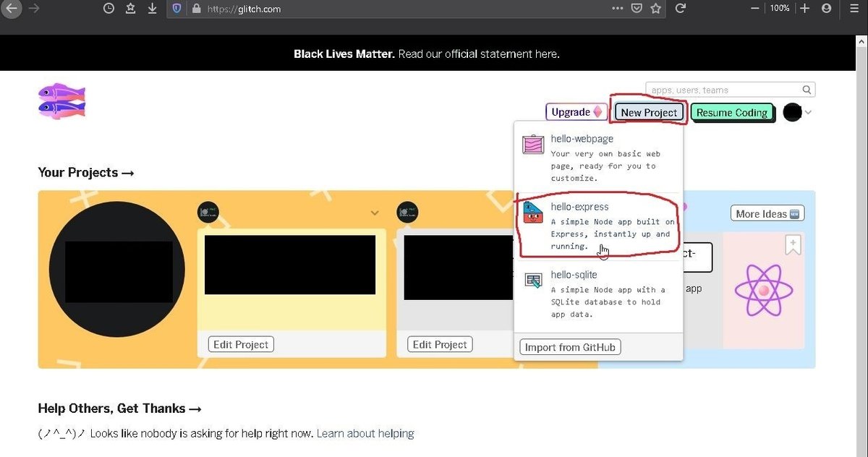Toggle the New Project dropdown button
868x457 pixels.
649,112
